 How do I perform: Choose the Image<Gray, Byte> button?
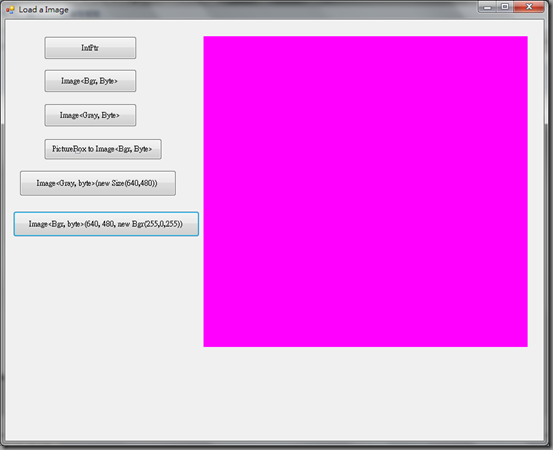[90, 115]
